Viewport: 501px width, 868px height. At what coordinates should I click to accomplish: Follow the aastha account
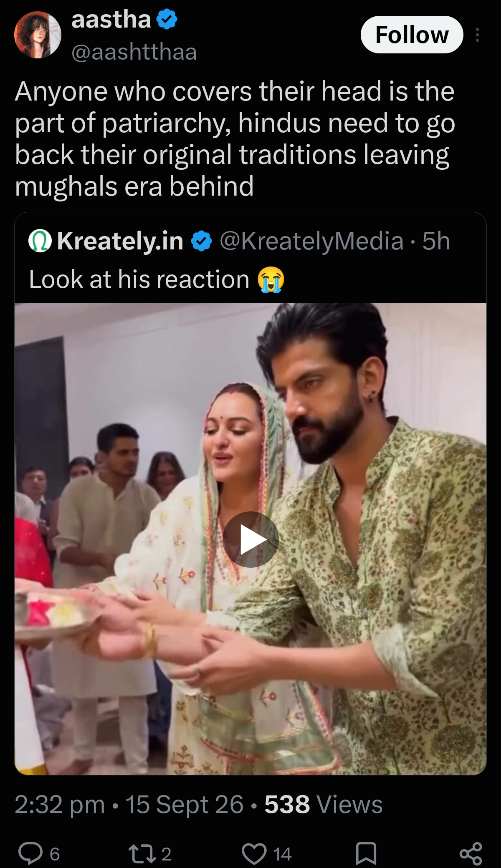(412, 35)
